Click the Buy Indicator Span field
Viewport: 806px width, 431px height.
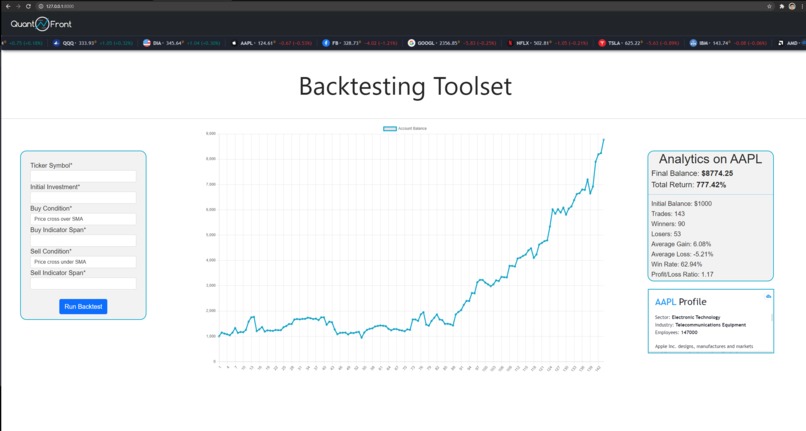tap(83, 241)
